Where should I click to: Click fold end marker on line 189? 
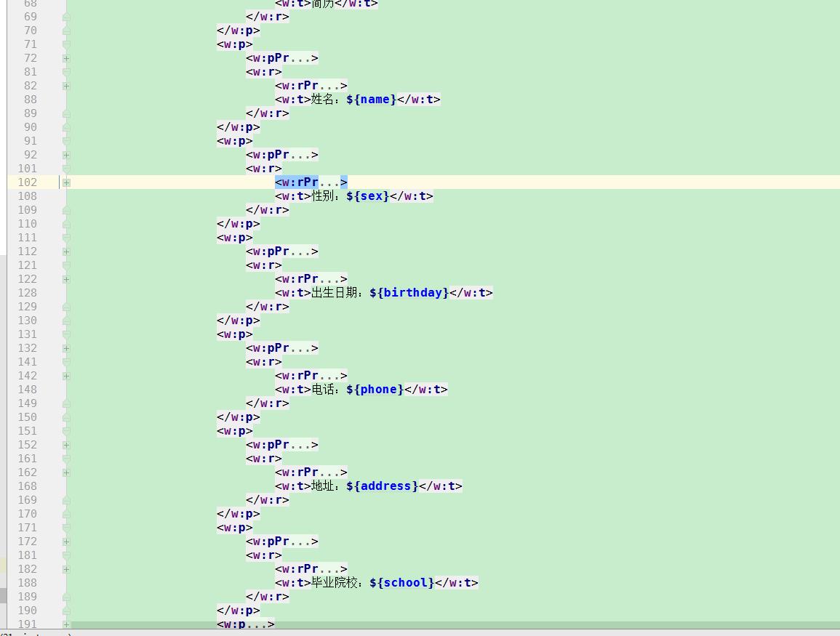(x=66, y=597)
